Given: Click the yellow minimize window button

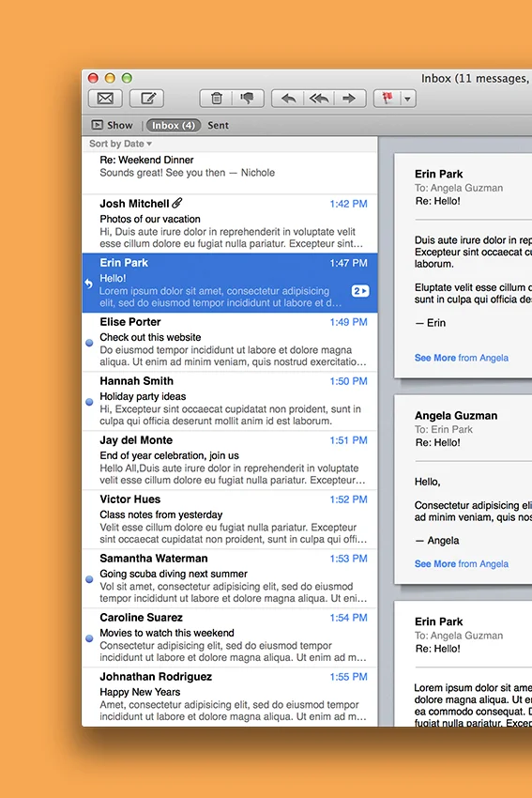Looking at the screenshot, I should pyautogui.click(x=110, y=78).
